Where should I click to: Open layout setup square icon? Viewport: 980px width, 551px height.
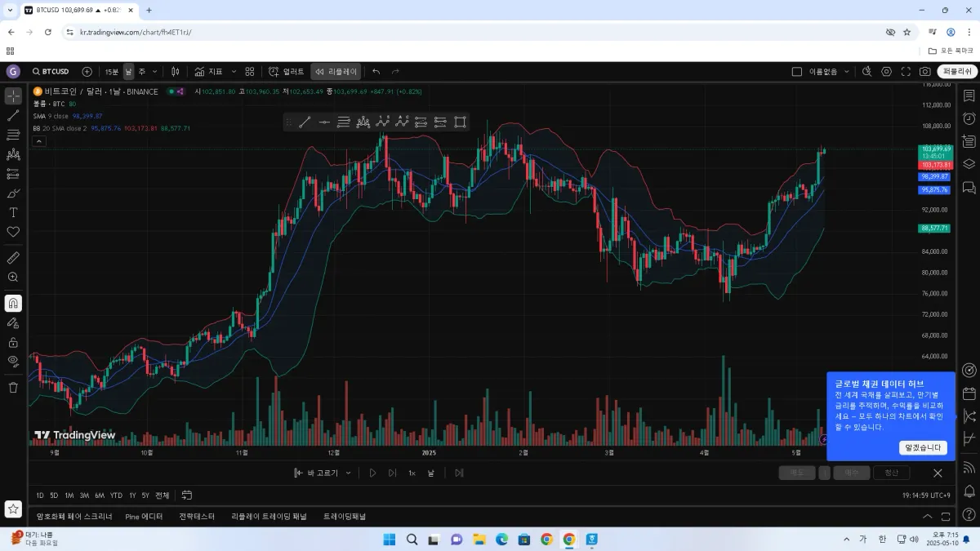797,72
